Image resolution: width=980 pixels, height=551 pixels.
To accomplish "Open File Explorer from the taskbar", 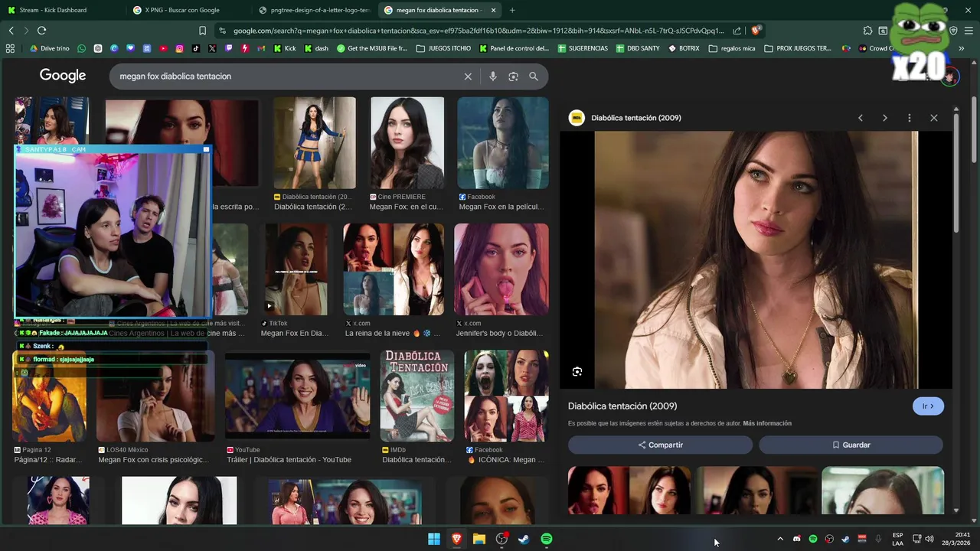I will coord(479,540).
